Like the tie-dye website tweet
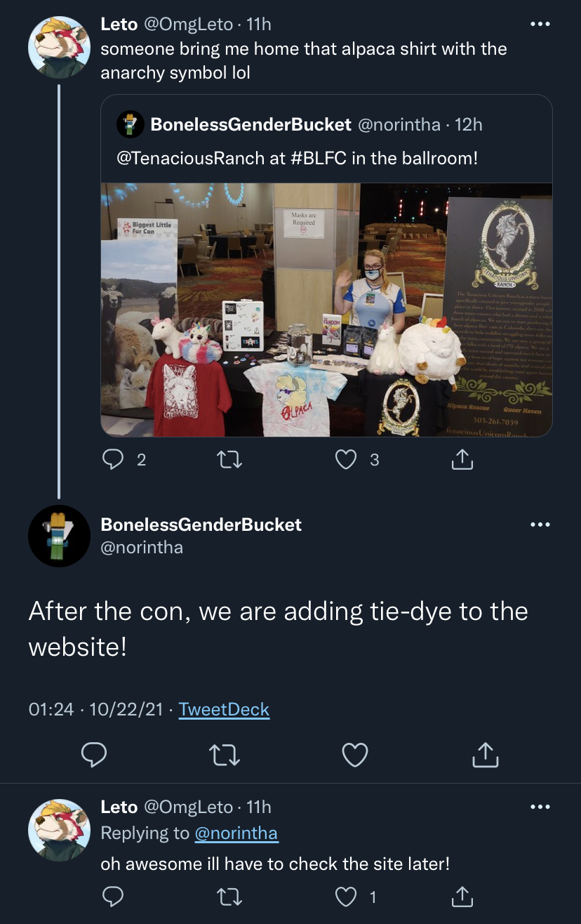 355,755
